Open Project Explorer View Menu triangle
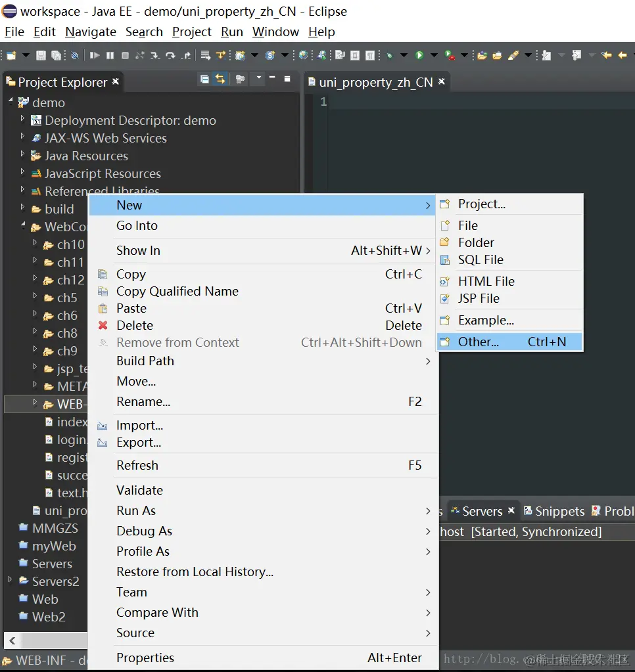The image size is (635, 672). tap(258, 78)
